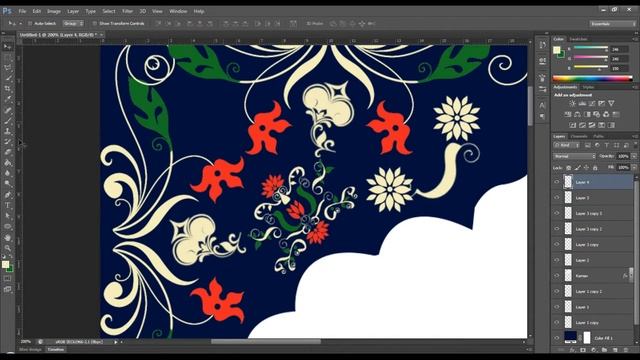Open the Window menu
Viewport: 640px width, 360px height.
tap(178, 11)
